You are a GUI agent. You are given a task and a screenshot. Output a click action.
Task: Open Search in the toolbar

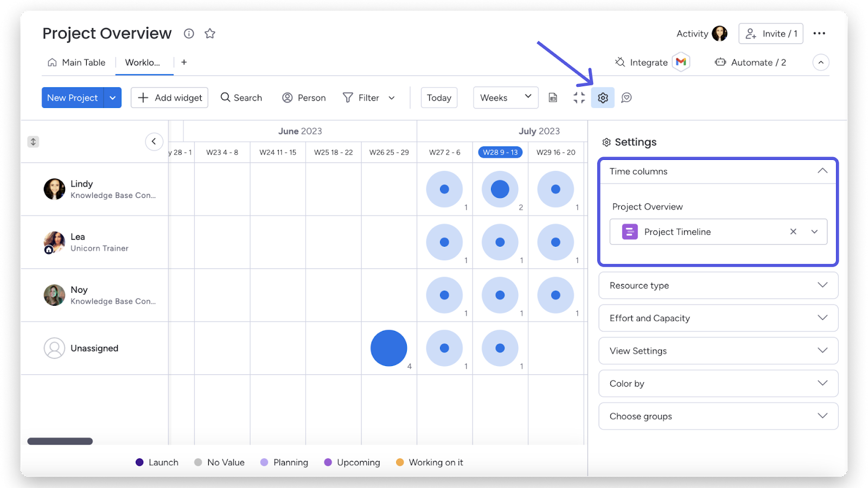pos(241,98)
